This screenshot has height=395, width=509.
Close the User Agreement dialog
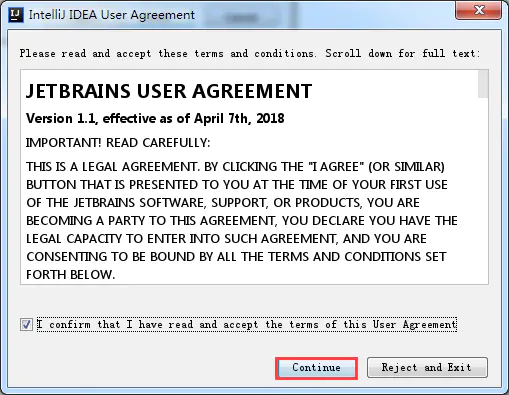coord(479,10)
